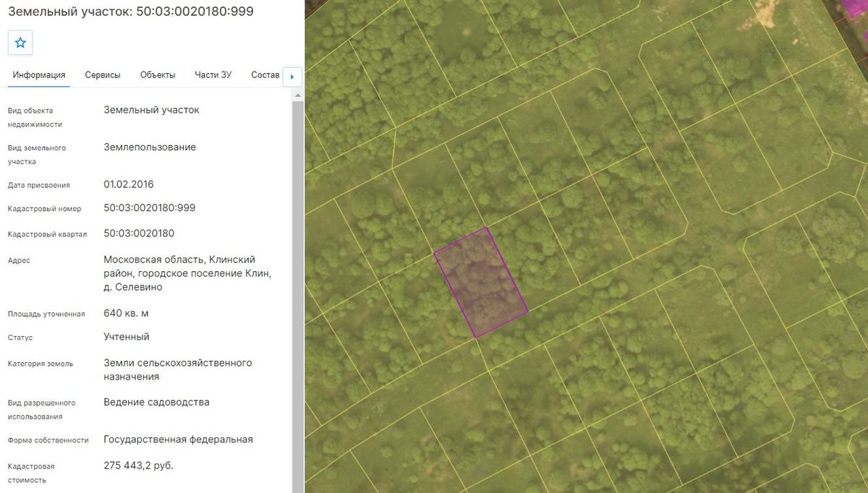This screenshot has height=493, width=868.
Task: Click the cadastral quarter value 50:03:0020180
Action: point(139,233)
